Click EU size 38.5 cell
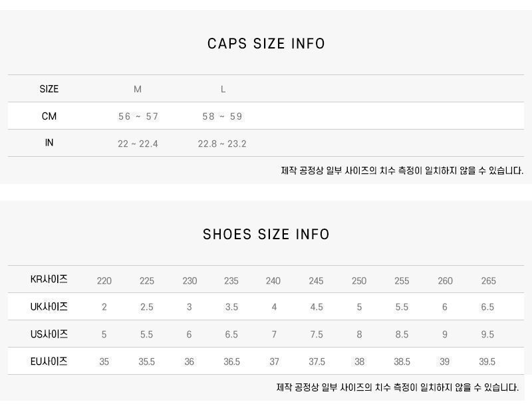The height and width of the screenshot is (412, 532). (x=402, y=361)
